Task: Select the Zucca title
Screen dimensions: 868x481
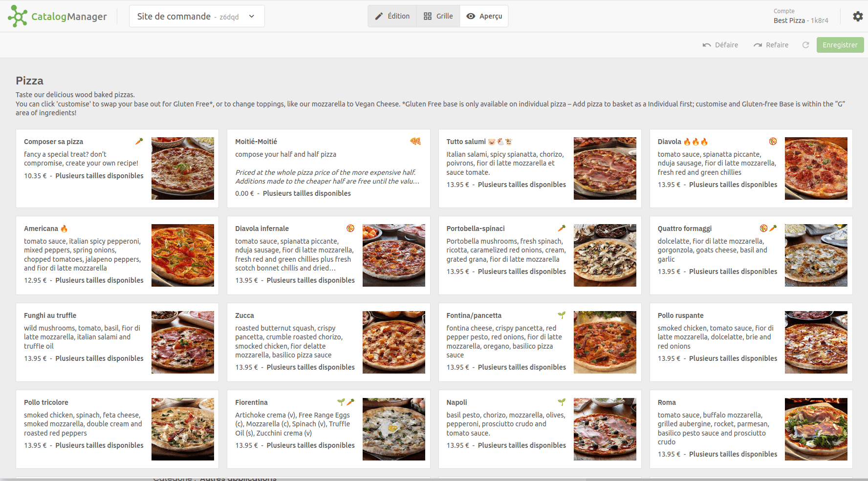Action: (244, 315)
